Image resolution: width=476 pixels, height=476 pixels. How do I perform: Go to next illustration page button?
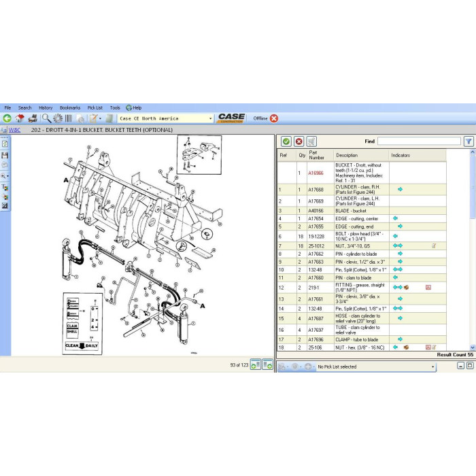tap(267, 364)
